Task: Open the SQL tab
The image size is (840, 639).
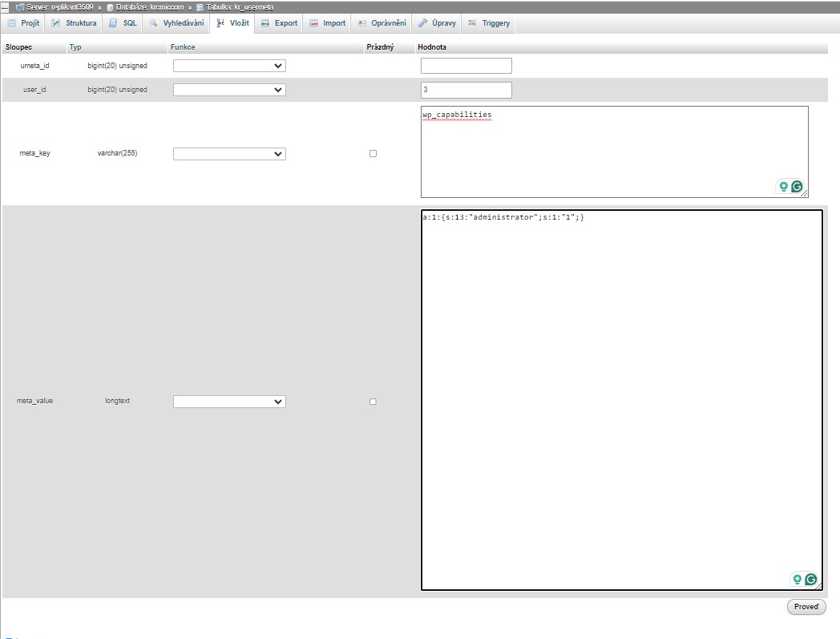Action: pos(123,23)
